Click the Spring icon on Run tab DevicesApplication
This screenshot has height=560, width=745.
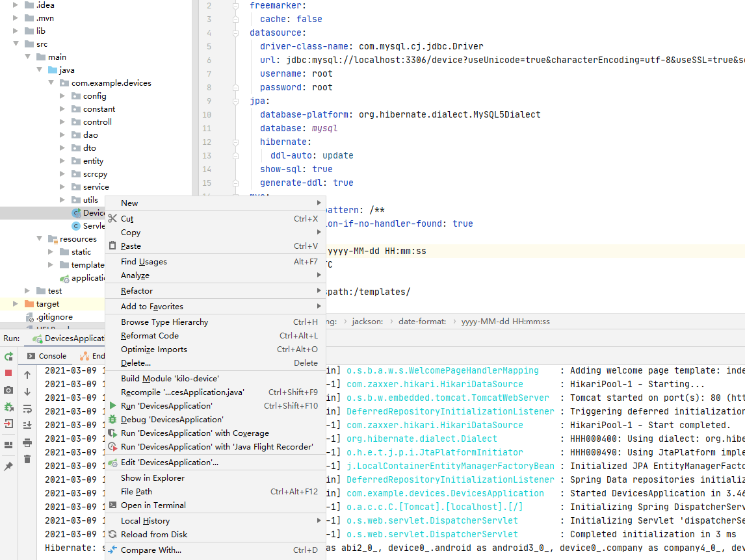37,338
